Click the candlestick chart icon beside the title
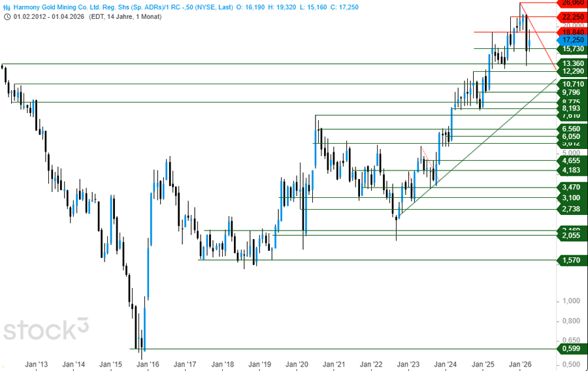Screen dimensions: 588x371 click(7, 5)
